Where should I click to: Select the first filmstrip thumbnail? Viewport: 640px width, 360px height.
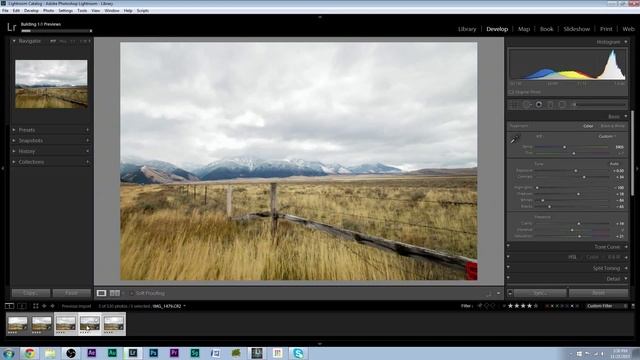pos(18,324)
